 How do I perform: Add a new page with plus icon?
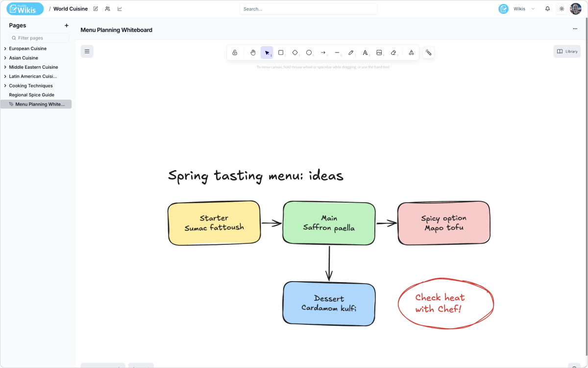tap(67, 26)
